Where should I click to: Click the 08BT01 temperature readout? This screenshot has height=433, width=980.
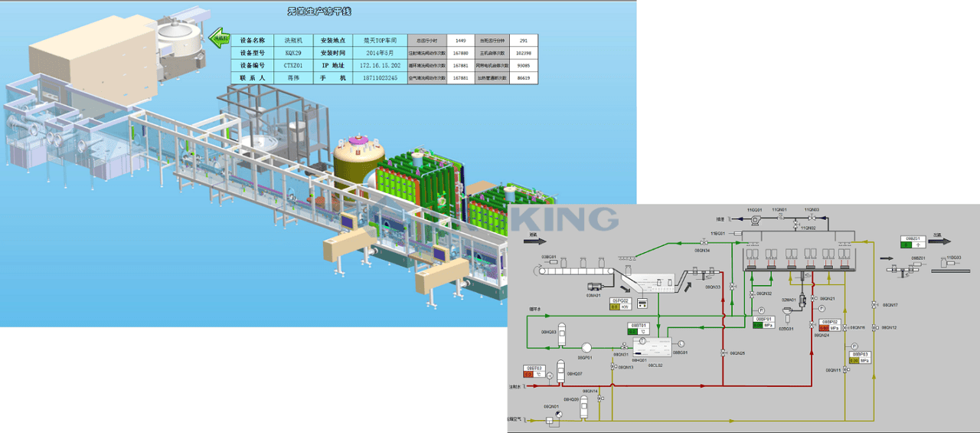[639, 331]
